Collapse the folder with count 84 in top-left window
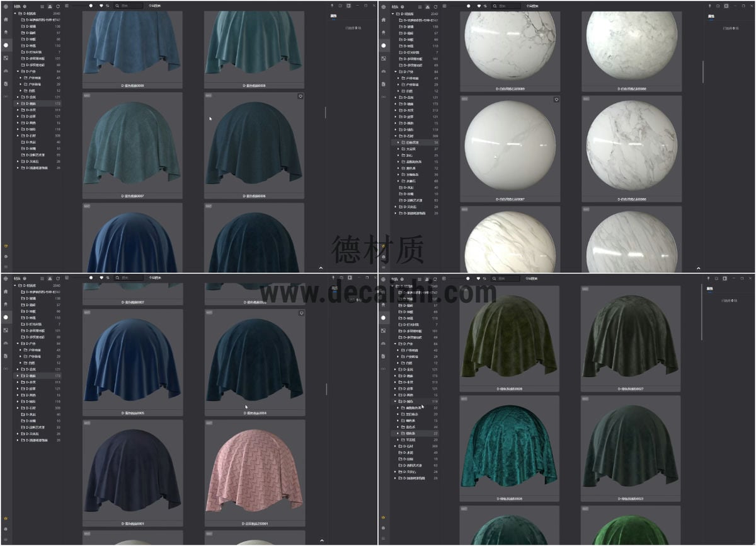 [x=18, y=71]
